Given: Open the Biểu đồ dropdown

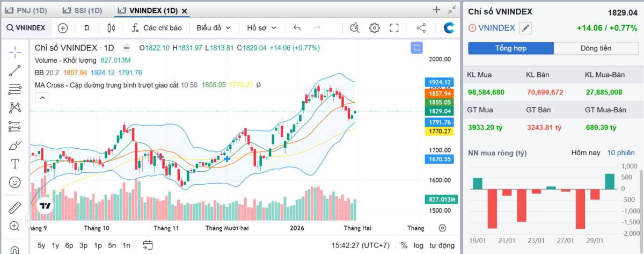Looking at the screenshot, I should coord(214,28).
